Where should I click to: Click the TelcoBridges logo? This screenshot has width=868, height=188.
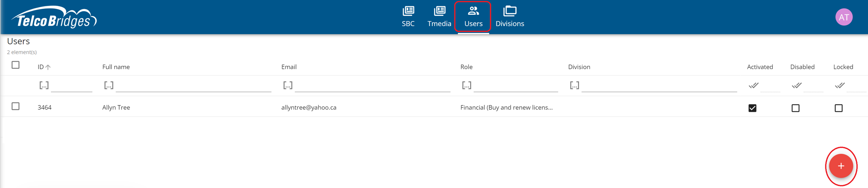pos(54,18)
